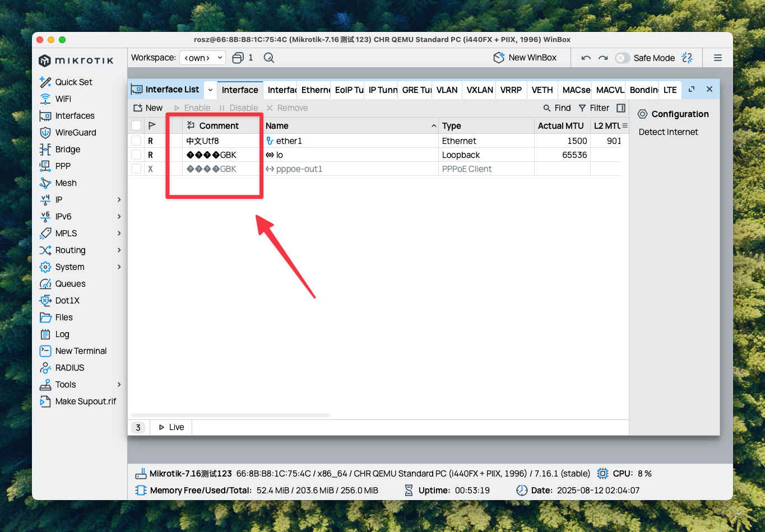
Task: Launch New Terminal
Action: (73, 351)
